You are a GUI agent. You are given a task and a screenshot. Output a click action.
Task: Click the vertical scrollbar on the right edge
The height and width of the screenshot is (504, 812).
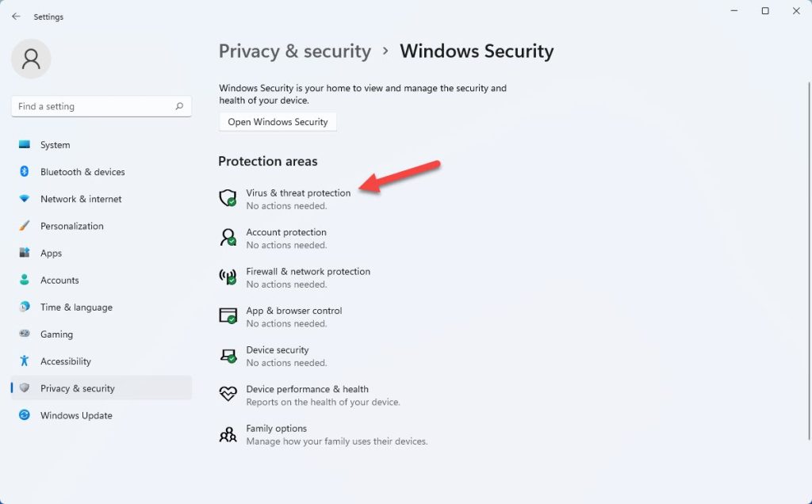[x=809, y=262]
